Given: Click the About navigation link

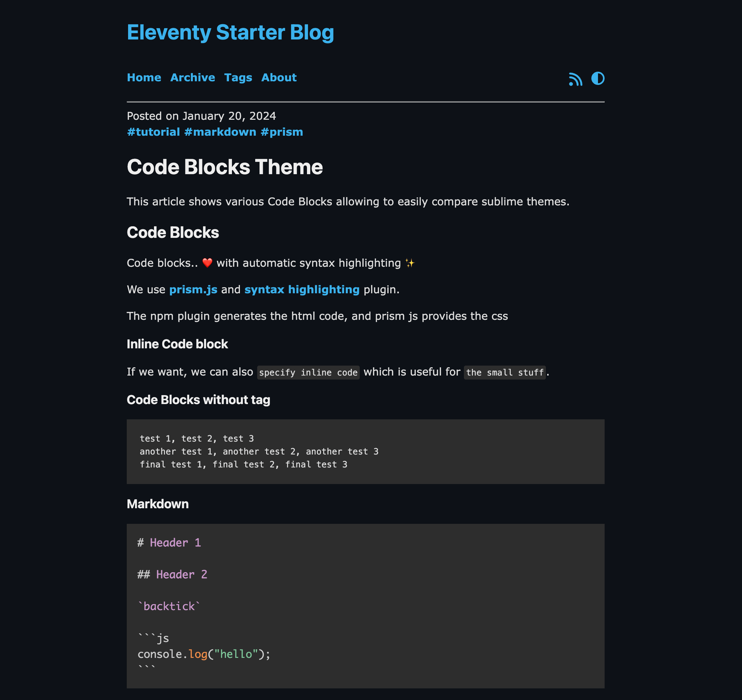Looking at the screenshot, I should pos(279,78).
